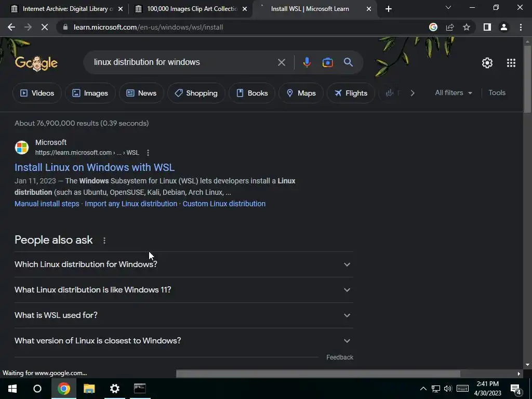Click the magnifier search button
Viewport: 532px width, 399px height.
click(x=348, y=62)
